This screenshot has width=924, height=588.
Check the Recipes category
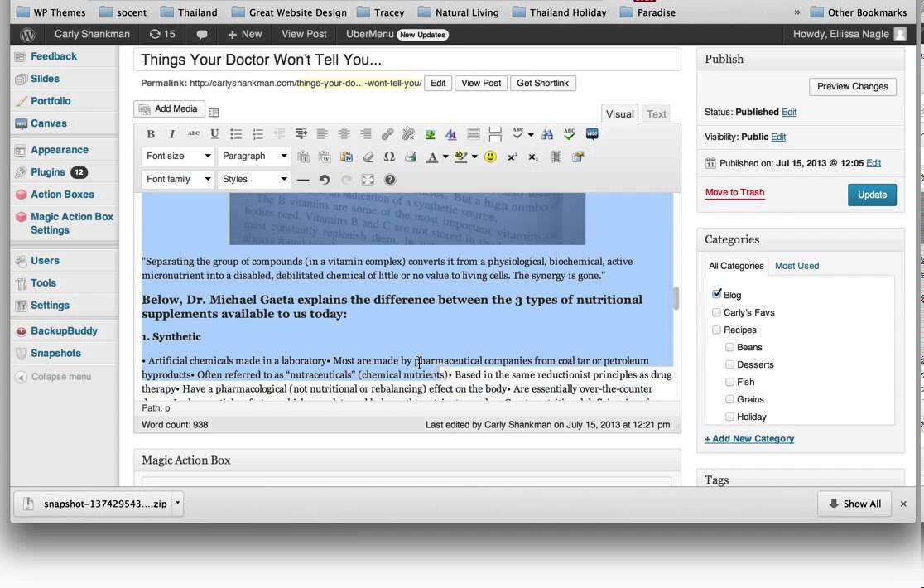click(716, 330)
